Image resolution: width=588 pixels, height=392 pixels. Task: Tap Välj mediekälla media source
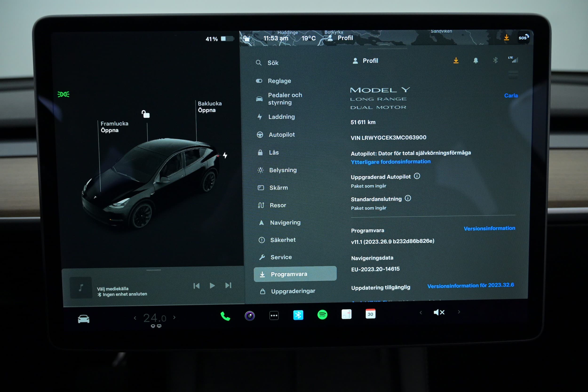tap(112, 289)
